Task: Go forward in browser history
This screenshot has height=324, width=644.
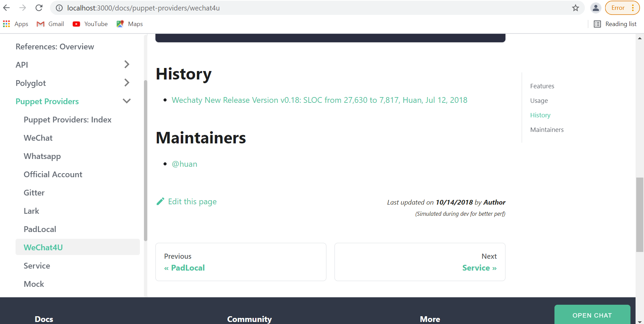Action: [23, 8]
